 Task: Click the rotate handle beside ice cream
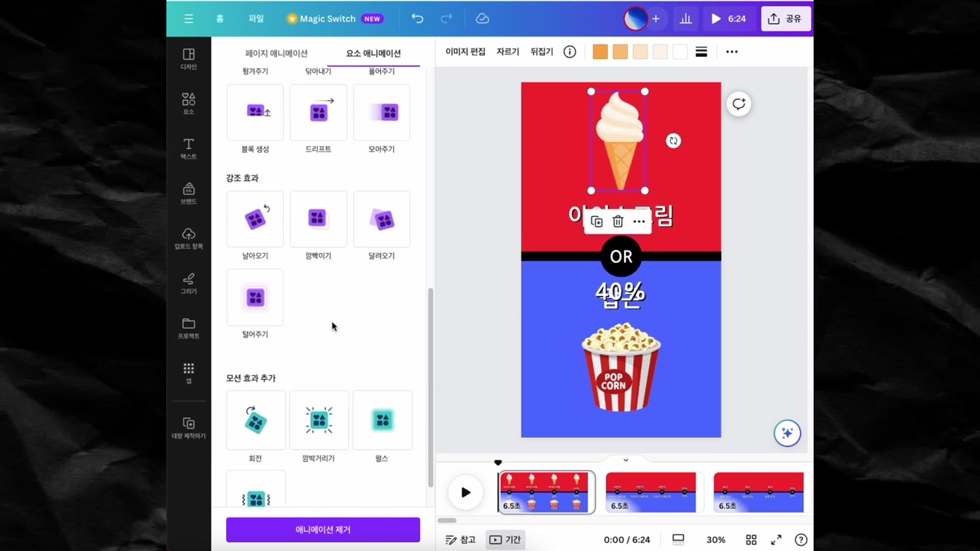[673, 141]
